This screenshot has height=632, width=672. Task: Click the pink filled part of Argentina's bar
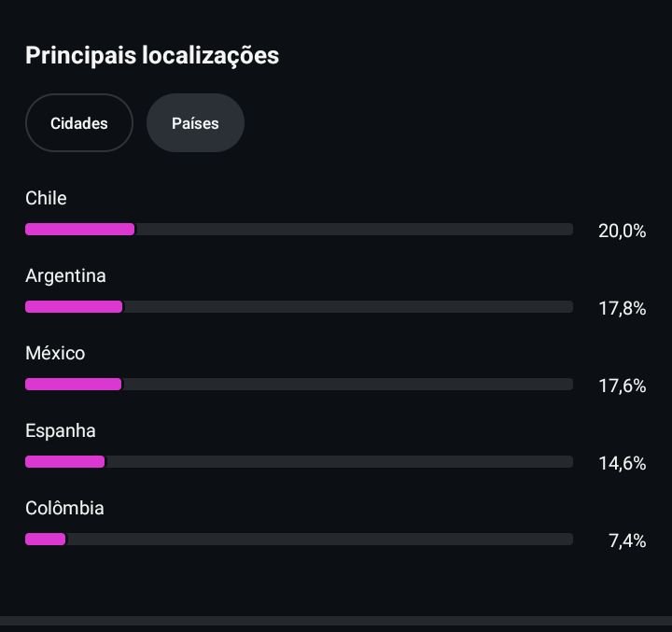pyautogui.click(x=74, y=307)
